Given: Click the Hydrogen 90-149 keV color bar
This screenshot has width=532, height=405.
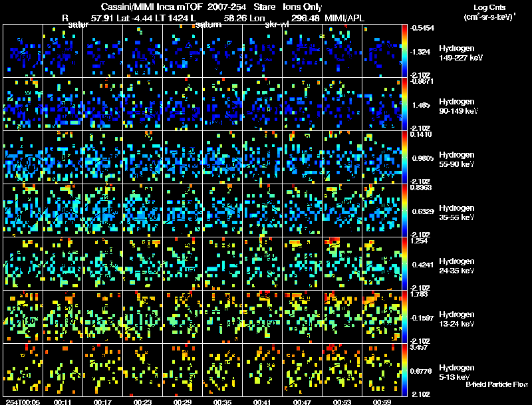Looking at the screenshot, I should click(x=404, y=104).
